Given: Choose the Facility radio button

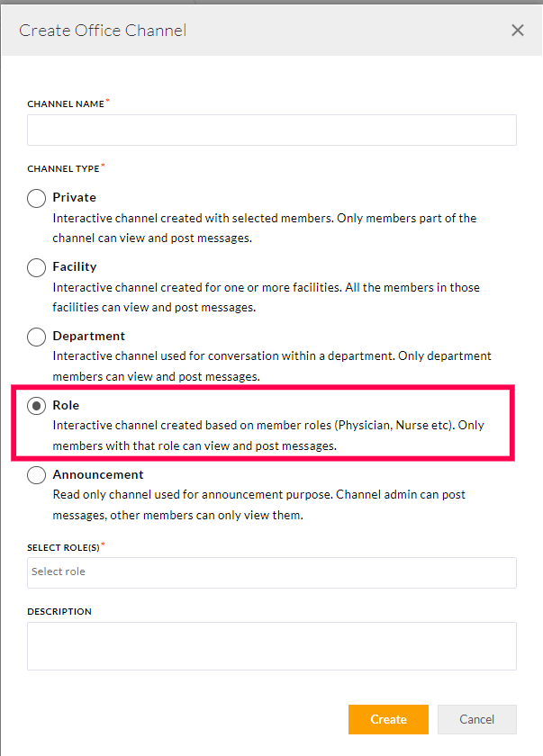Looking at the screenshot, I should point(36,267).
